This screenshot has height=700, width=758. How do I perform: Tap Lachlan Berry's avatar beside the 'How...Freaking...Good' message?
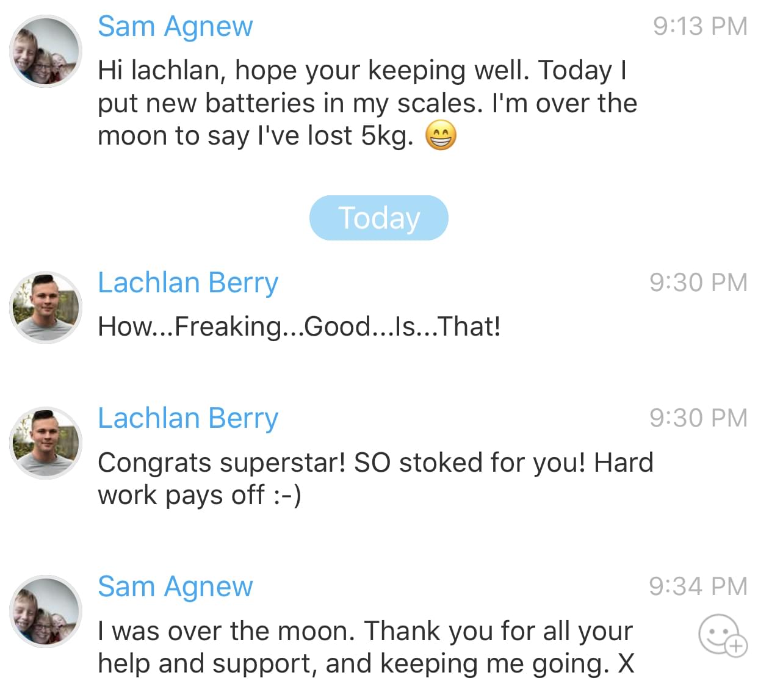click(x=46, y=308)
